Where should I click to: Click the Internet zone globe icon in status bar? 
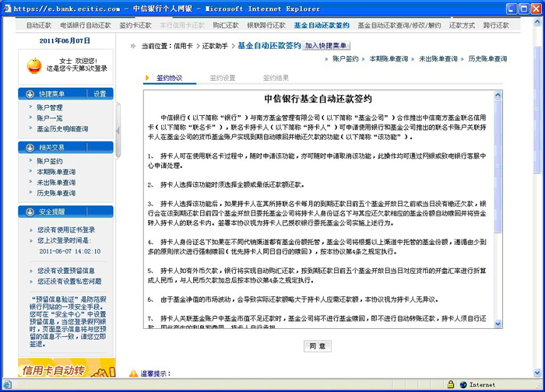pyautogui.click(x=462, y=384)
